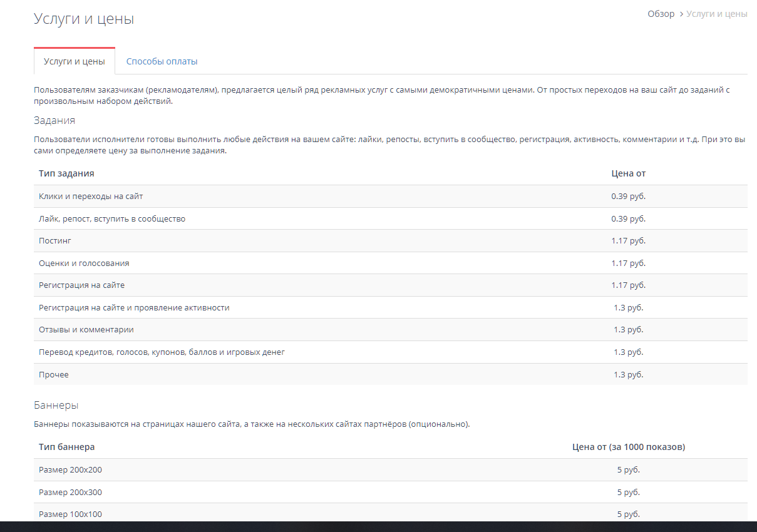
Task: Select the Размер 200x200 banner row
Action: coord(391,470)
